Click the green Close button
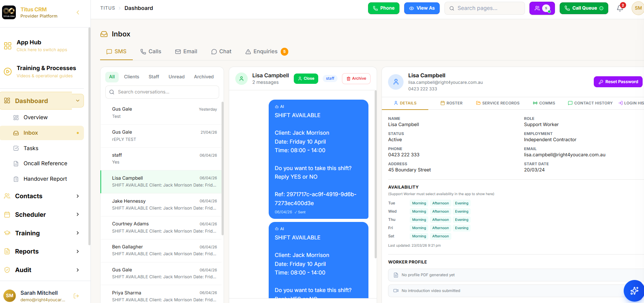The image size is (644, 303). 306,79
